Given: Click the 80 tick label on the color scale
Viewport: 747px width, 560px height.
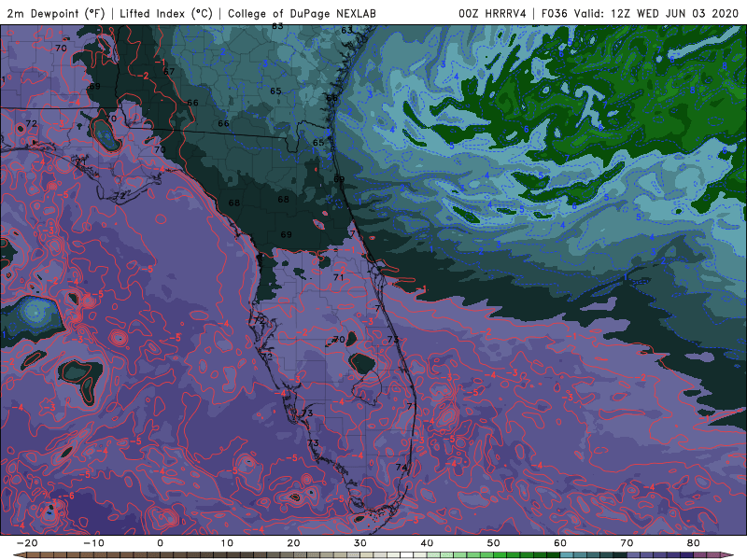Looking at the screenshot, I should [x=694, y=543].
